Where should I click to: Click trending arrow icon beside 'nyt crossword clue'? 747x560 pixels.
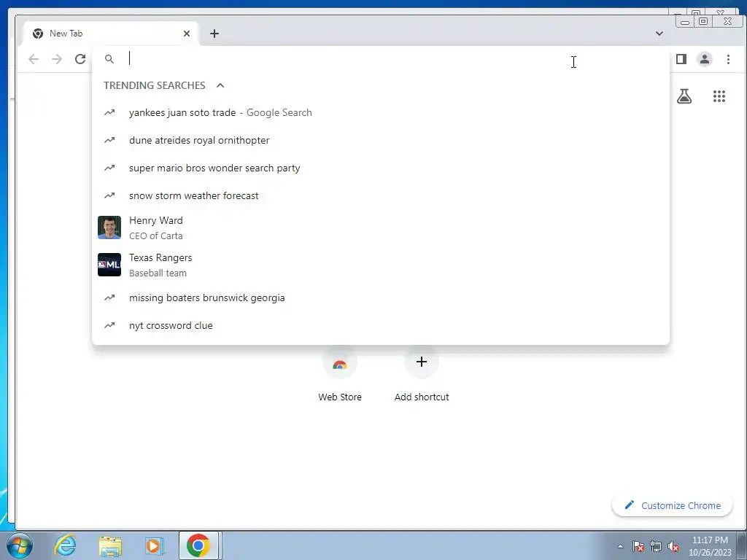tap(109, 325)
